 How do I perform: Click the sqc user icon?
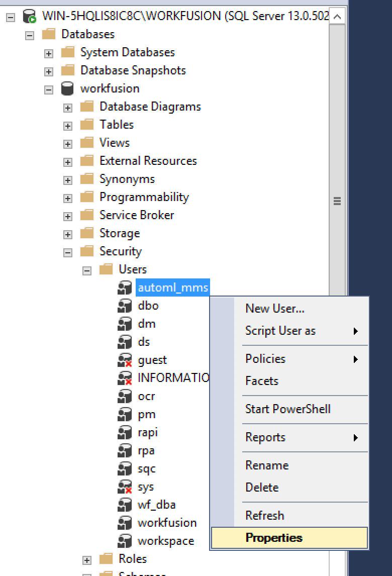125,469
